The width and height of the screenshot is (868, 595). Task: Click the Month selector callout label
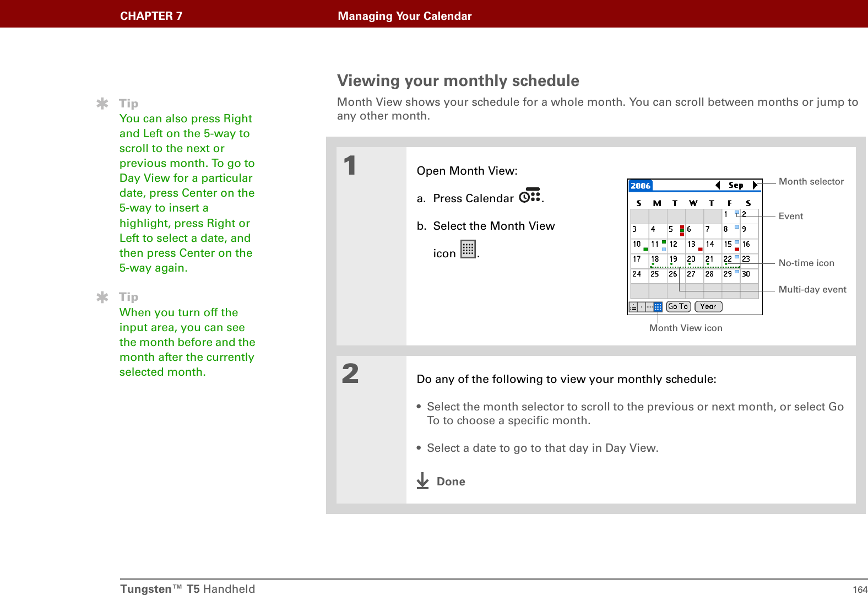[x=811, y=181]
